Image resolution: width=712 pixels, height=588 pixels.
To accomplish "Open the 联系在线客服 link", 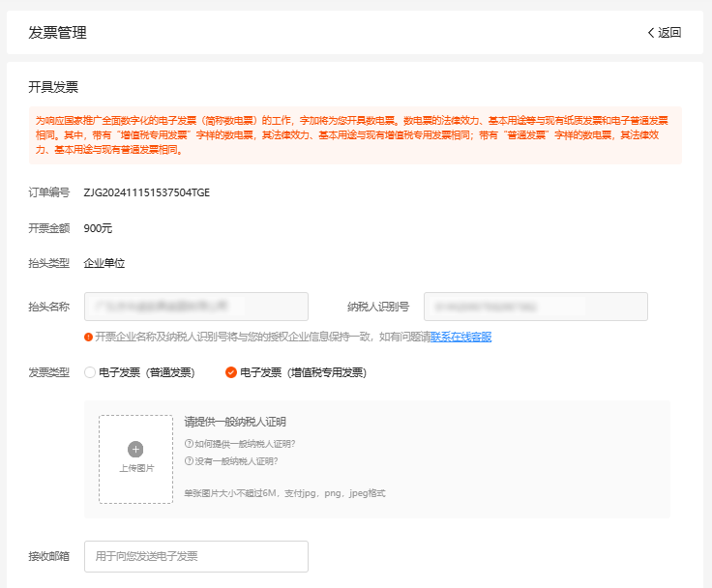I will pyautogui.click(x=460, y=337).
